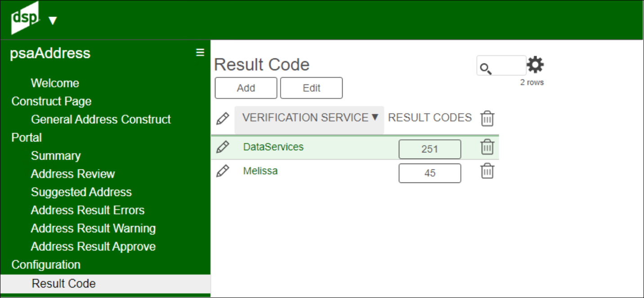Open General Address Construct page
This screenshot has width=644, height=298.
pos(101,120)
